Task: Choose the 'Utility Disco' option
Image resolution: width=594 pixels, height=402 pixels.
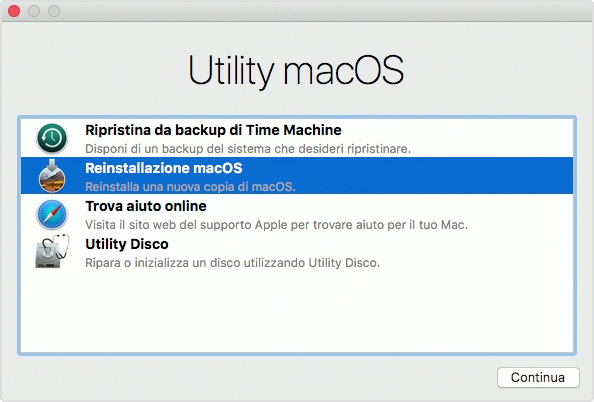Action: pos(127,244)
